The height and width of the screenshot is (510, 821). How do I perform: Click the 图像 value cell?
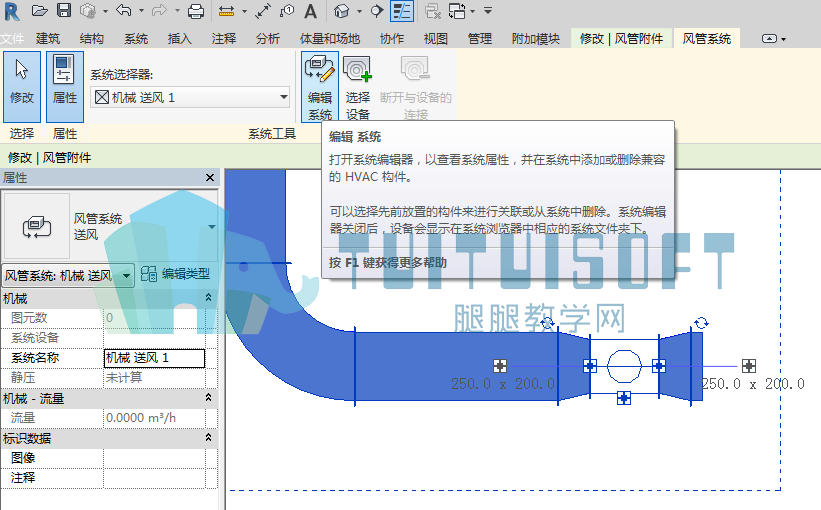click(154, 458)
